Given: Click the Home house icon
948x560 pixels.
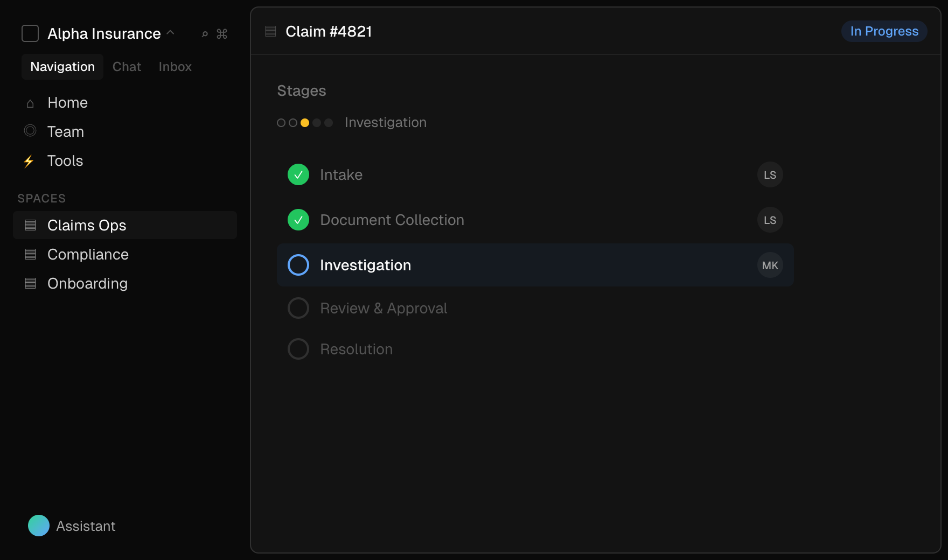Looking at the screenshot, I should point(30,103).
